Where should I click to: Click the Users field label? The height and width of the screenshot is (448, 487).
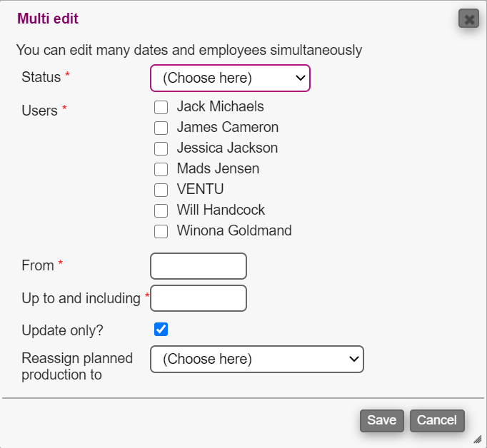39,111
